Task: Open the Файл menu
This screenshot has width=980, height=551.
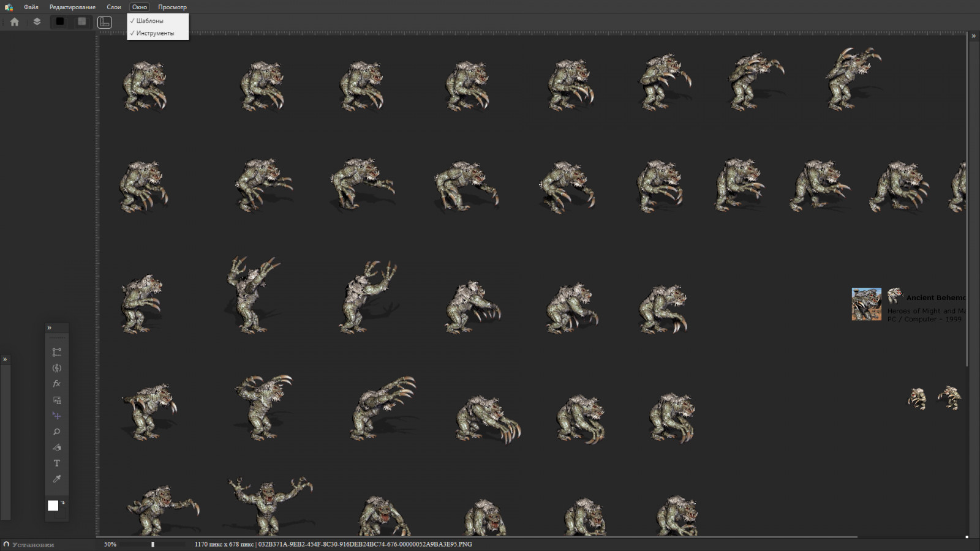Action: pyautogui.click(x=31, y=7)
